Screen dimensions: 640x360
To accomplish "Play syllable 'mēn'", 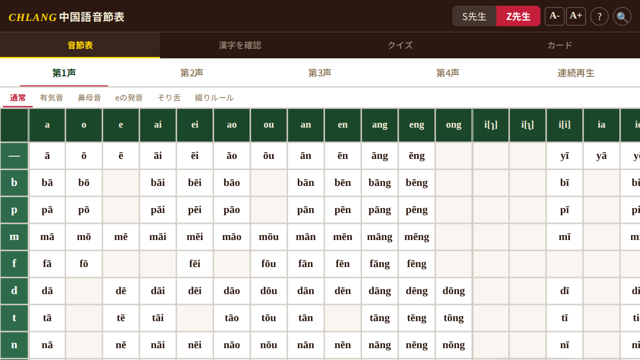I will [342, 237].
